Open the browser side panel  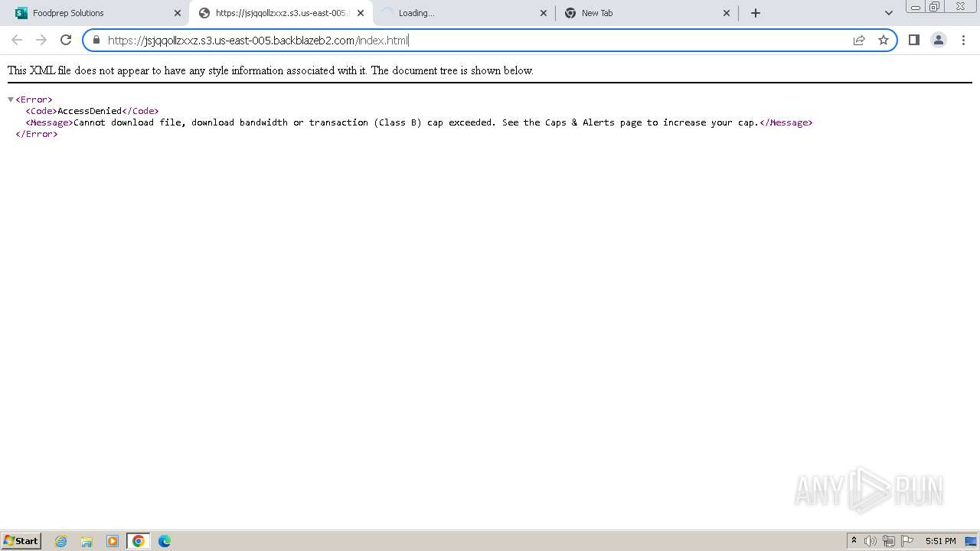[913, 40]
